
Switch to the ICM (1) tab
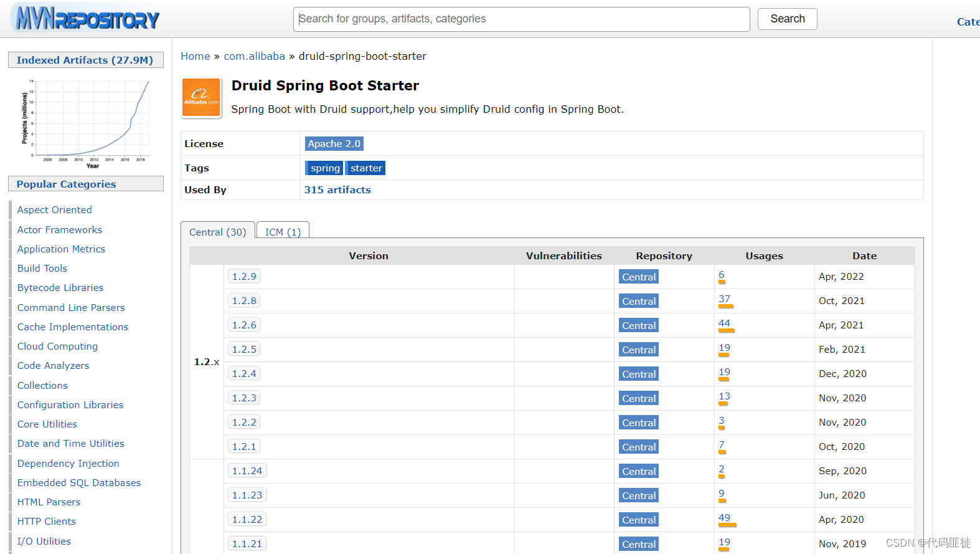(x=283, y=232)
